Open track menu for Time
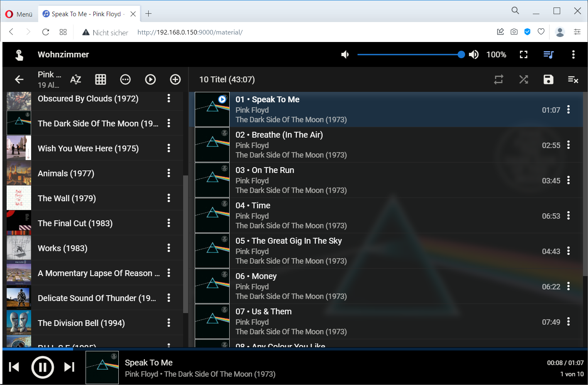The height and width of the screenshot is (385, 588). point(568,216)
